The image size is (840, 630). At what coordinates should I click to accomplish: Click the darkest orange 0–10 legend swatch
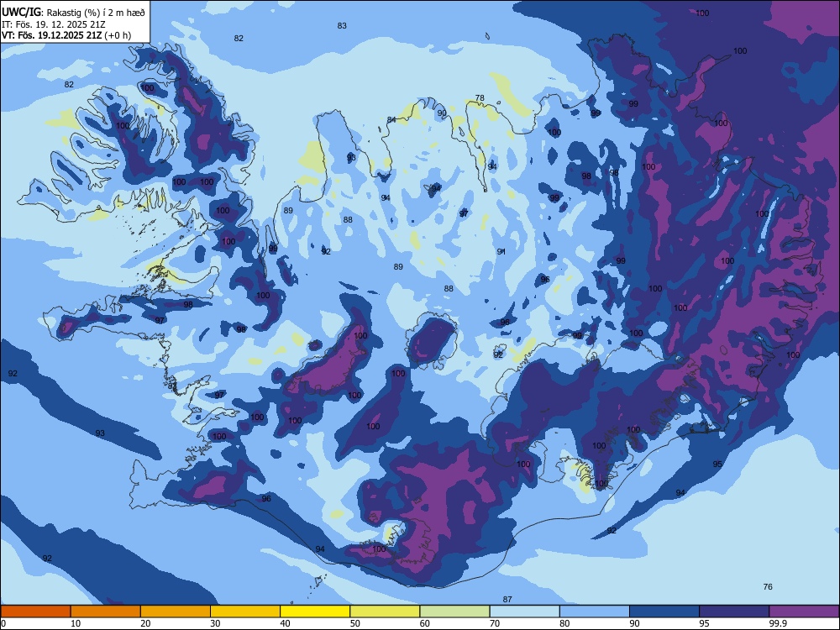click(35, 612)
